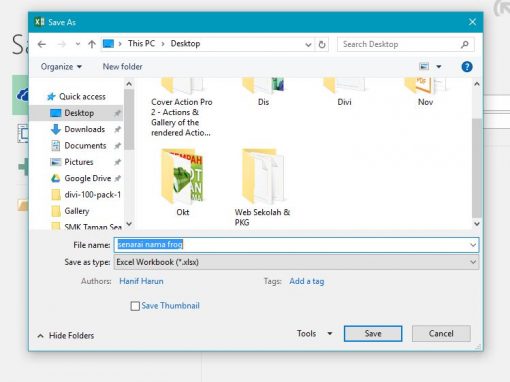Edit the author Hanif Harun
This screenshot has width=510, height=382.
tap(141, 281)
